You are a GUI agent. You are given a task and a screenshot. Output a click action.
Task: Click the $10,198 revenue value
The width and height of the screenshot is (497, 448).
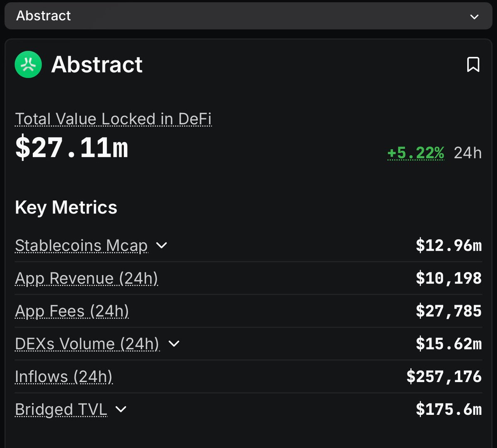click(x=449, y=278)
